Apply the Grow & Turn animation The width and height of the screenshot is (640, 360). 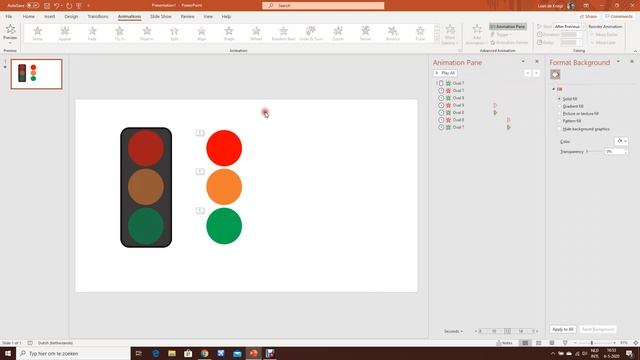(x=311, y=33)
